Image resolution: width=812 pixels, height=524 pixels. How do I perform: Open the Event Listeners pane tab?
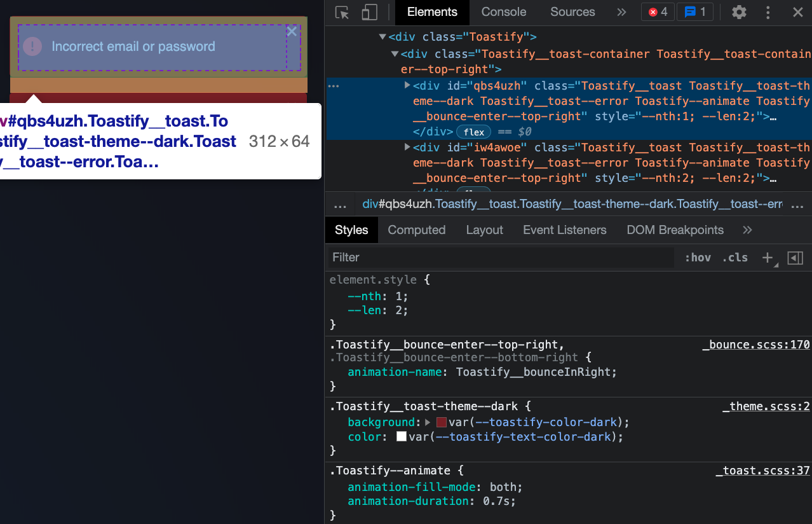click(565, 230)
